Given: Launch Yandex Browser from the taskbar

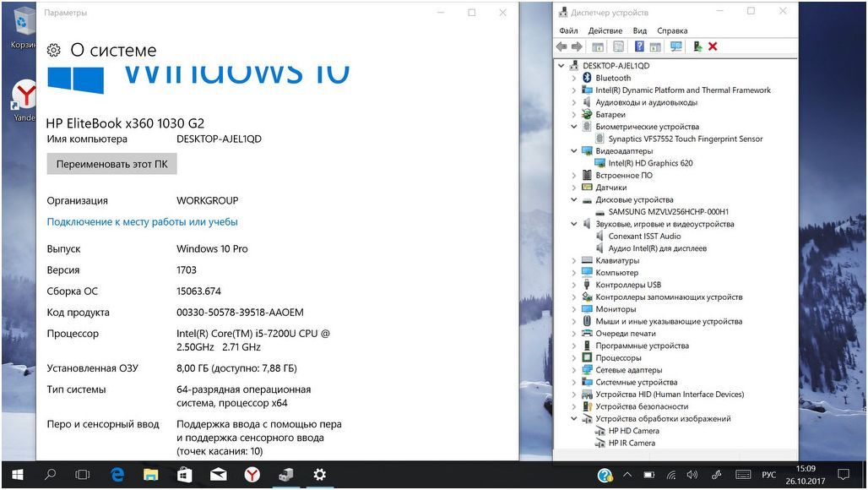Looking at the screenshot, I should 252,475.
